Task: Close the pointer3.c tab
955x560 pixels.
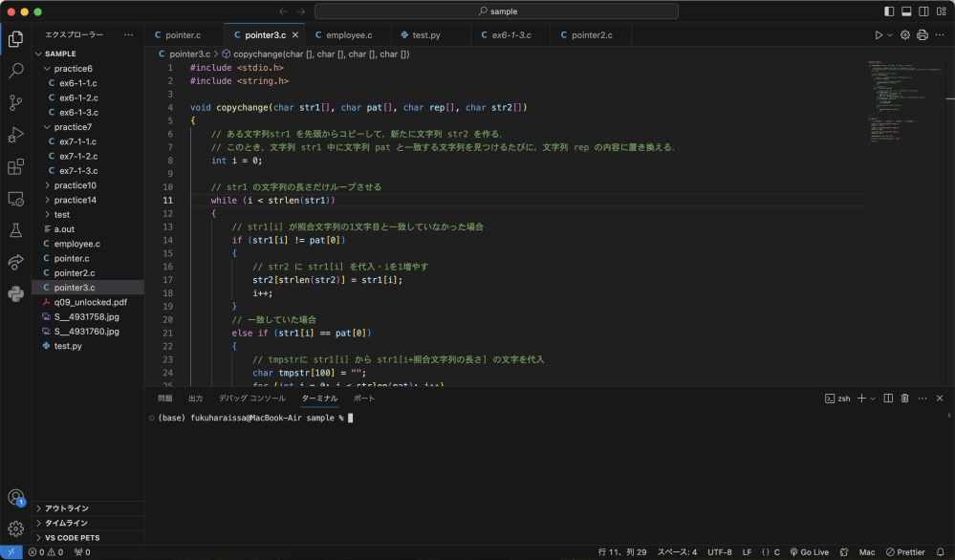Action: (295, 35)
